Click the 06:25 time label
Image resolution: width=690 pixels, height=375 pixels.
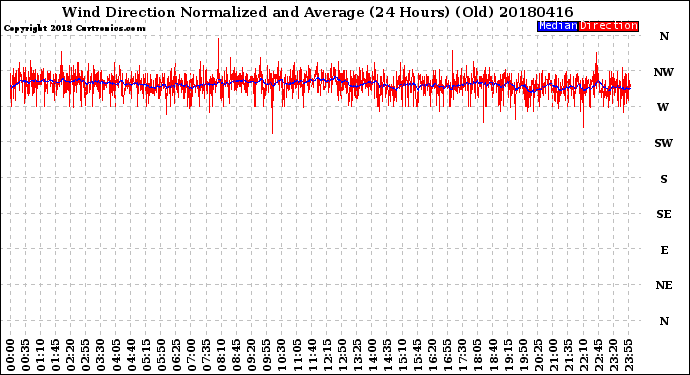[176, 355]
